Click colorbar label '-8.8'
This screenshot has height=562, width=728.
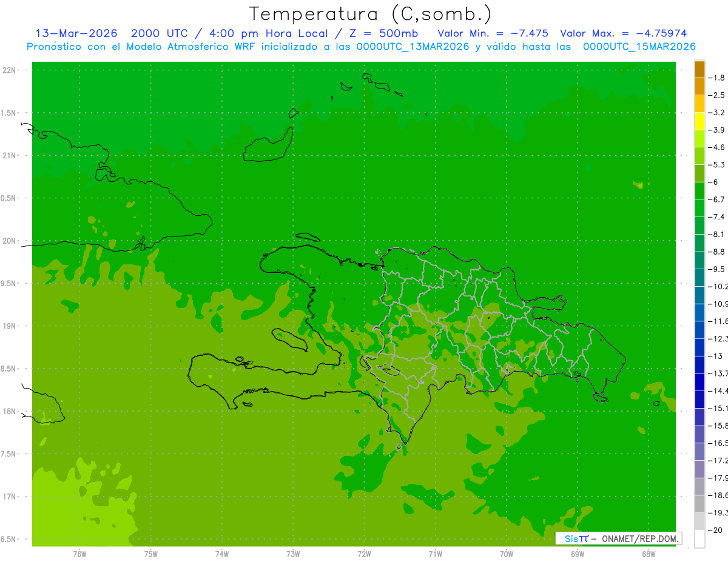pos(718,252)
